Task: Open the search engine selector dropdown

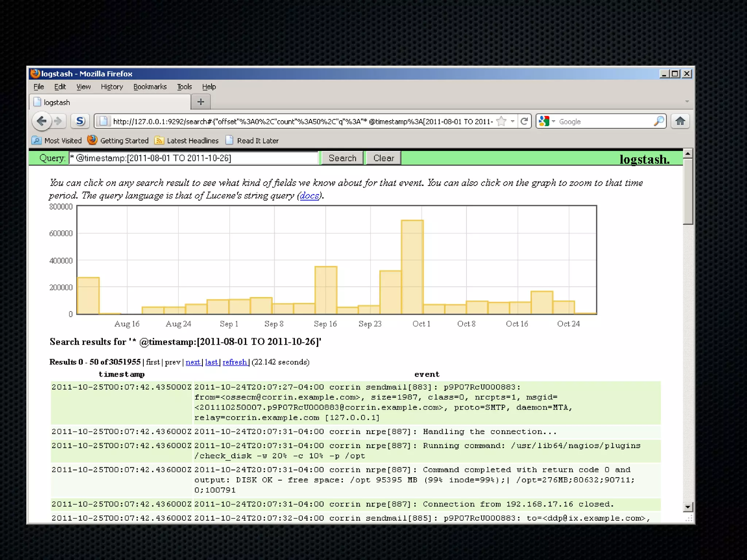Action: [546, 121]
